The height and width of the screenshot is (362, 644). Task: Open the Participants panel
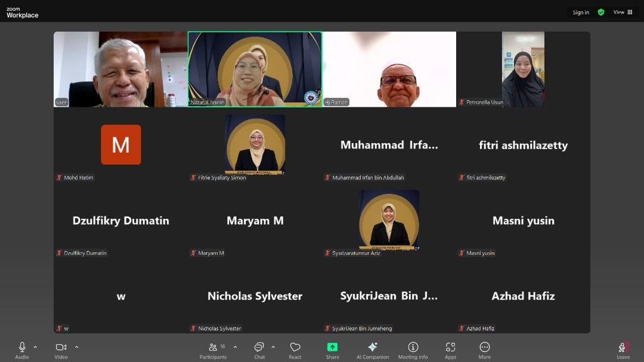tap(213, 350)
